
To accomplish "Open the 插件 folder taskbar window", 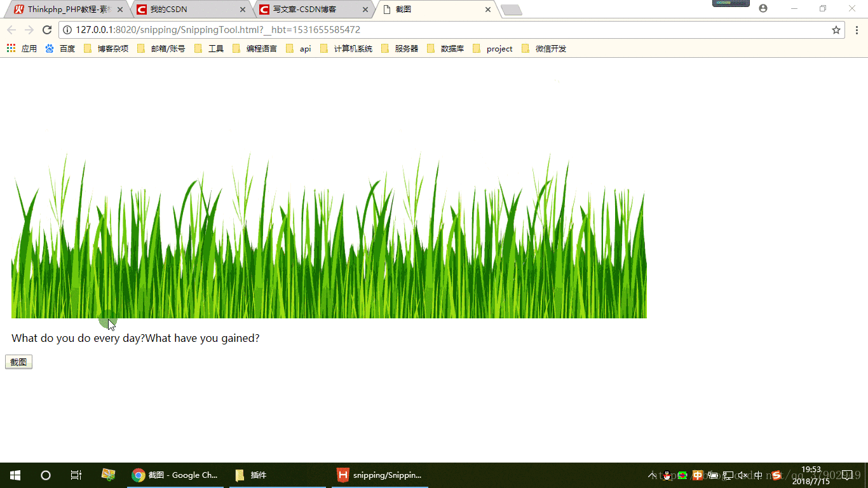I will [x=278, y=475].
